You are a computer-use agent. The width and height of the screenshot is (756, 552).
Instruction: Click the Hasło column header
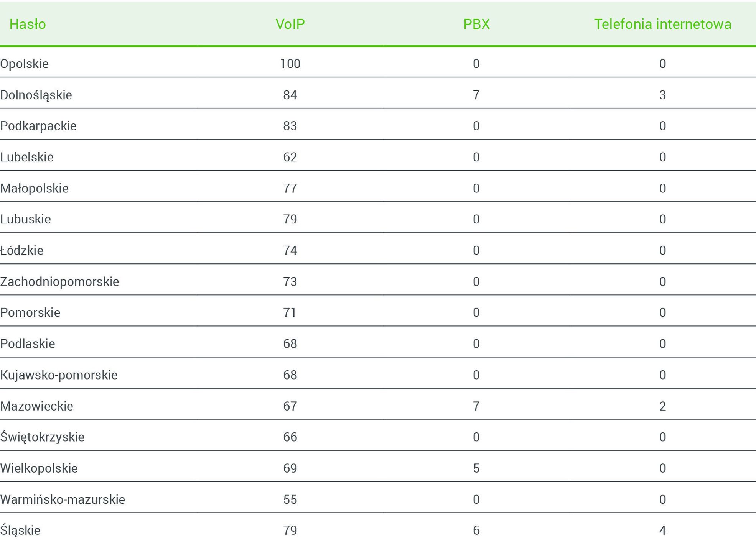(x=28, y=24)
